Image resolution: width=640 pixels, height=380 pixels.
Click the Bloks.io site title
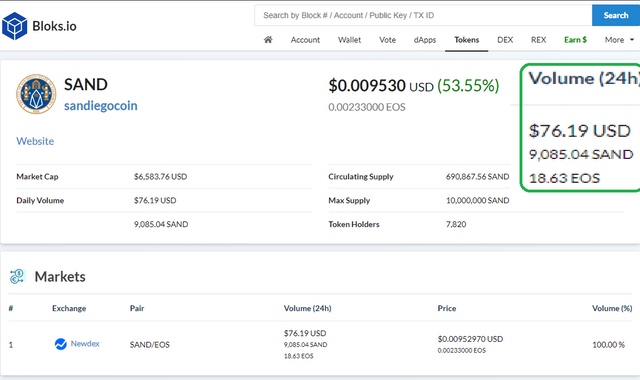pos(54,26)
